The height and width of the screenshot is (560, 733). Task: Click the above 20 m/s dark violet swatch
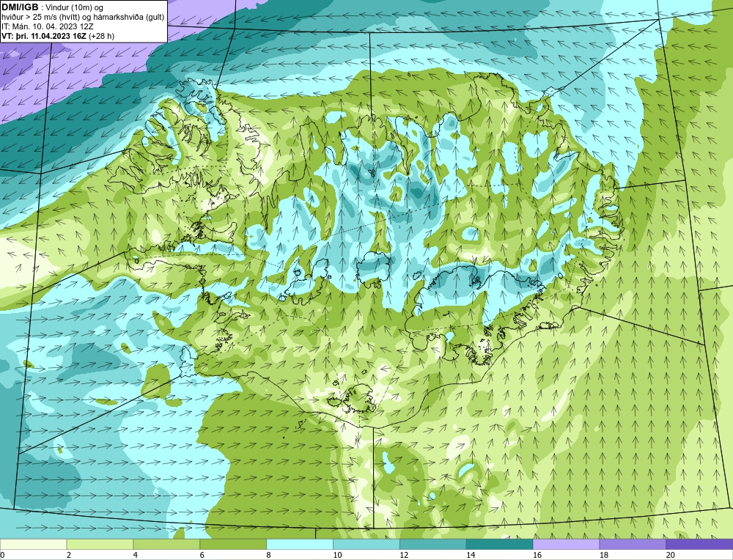tap(699, 544)
